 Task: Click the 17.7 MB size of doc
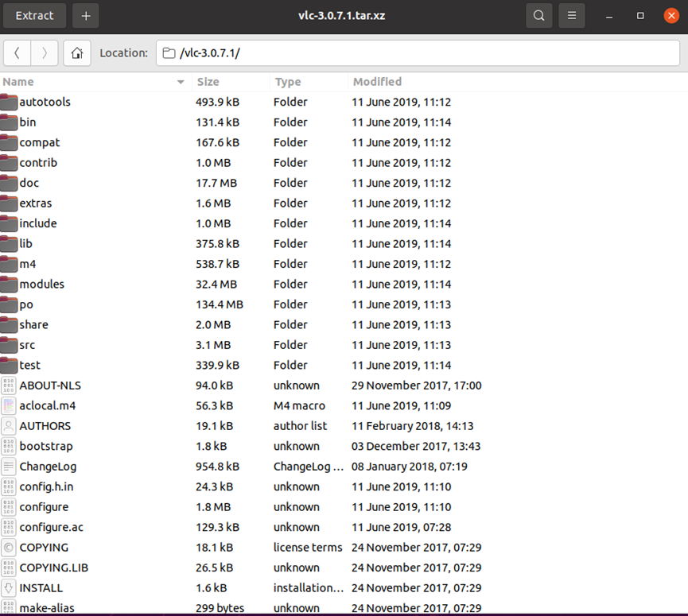pos(216,183)
